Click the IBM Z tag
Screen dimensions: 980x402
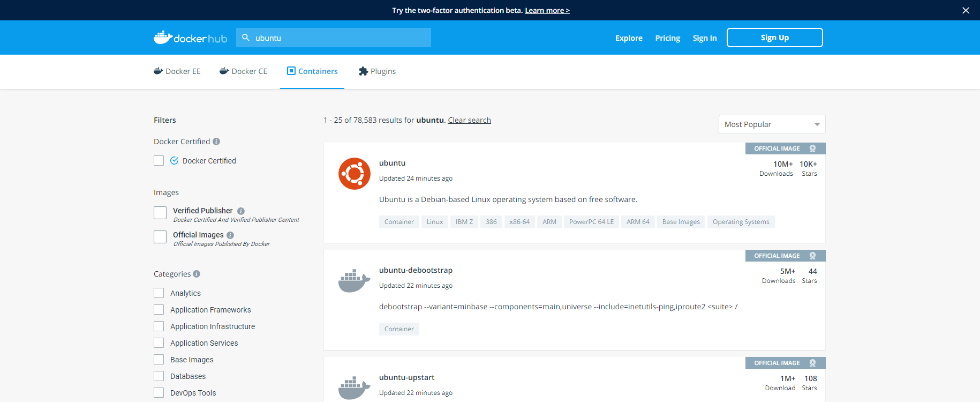coord(464,222)
